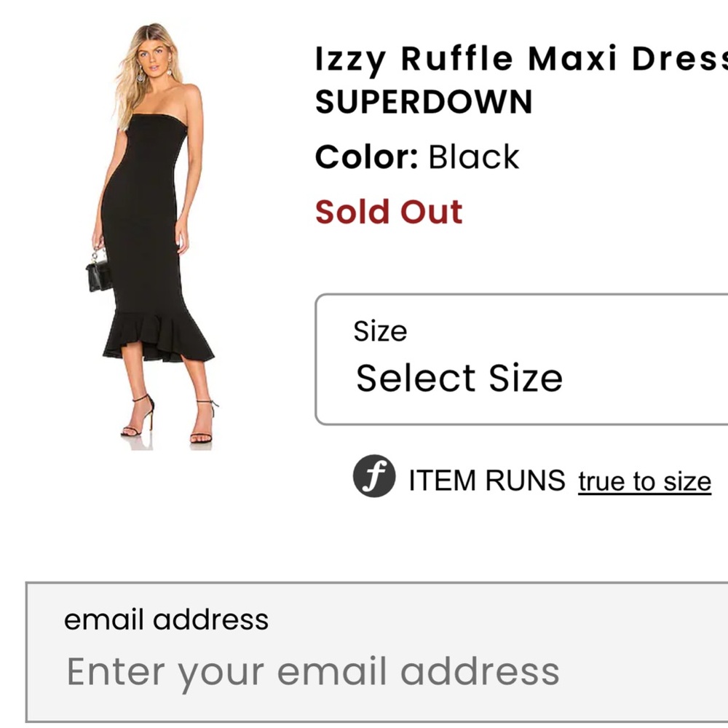This screenshot has height=728, width=728.
Task: Click the email address field label
Action: [167, 620]
